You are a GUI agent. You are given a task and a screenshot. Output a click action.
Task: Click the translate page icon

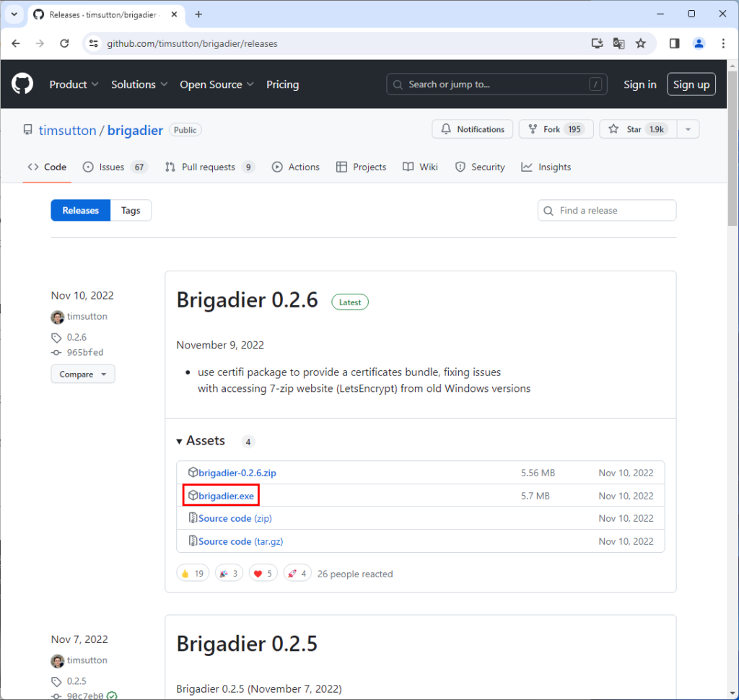(x=618, y=43)
